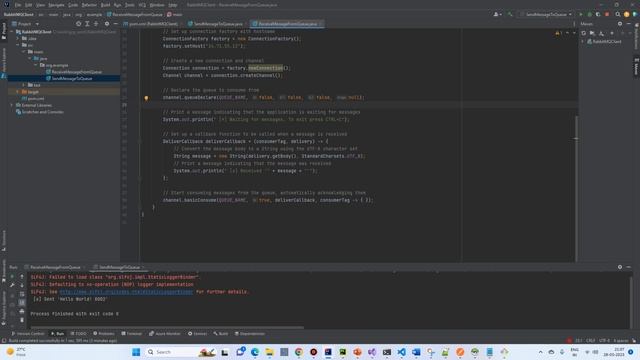This screenshot has height=360, width=640.
Task: Toggle scroll to end in Run console
Action: click(x=22, y=302)
